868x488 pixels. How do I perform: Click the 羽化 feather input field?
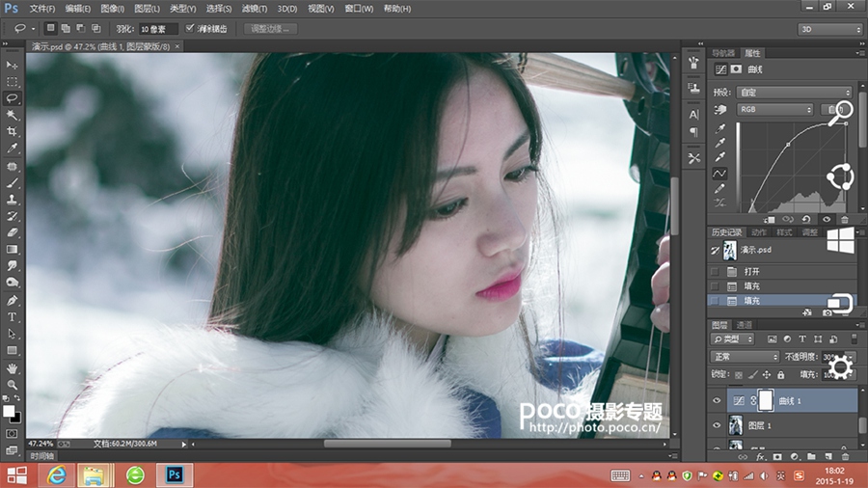click(157, 29)
